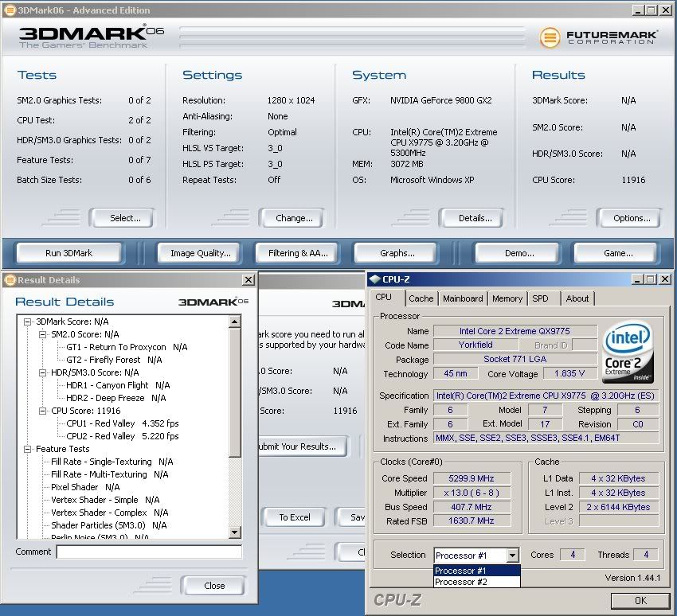Open the About tab in CPU-Z

(577, 298)
